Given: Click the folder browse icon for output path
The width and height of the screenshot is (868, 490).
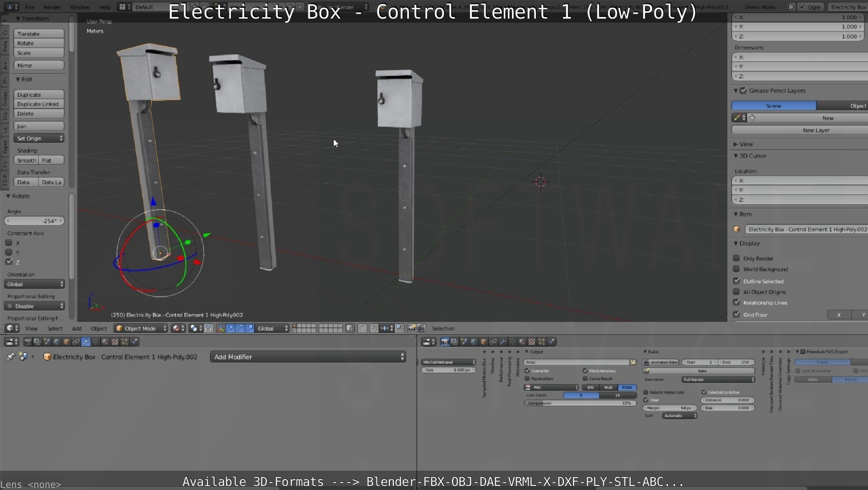Looking at the screenshot, I should (633, 362).
